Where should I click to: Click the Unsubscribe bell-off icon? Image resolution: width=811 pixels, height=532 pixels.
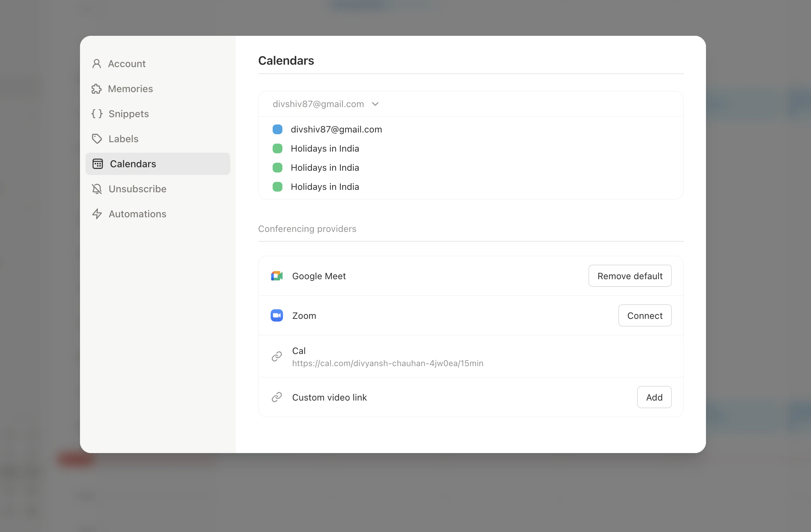(x=97, y=189)
